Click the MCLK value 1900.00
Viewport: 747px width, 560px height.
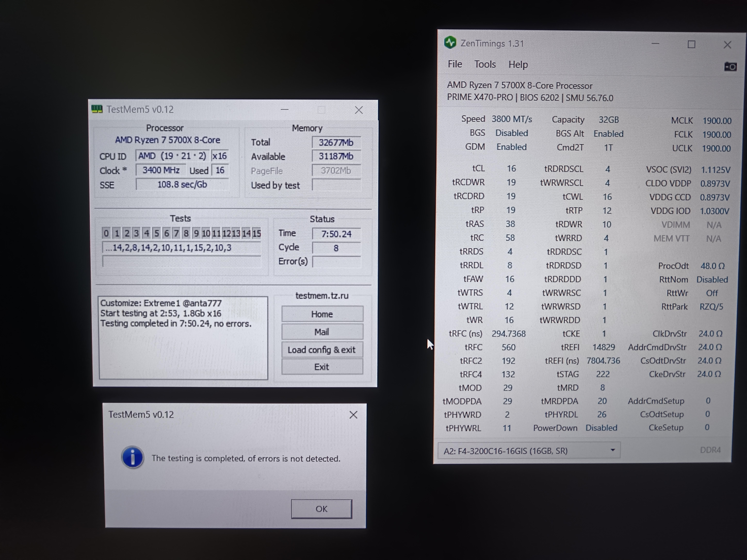[x=717, y=121]
